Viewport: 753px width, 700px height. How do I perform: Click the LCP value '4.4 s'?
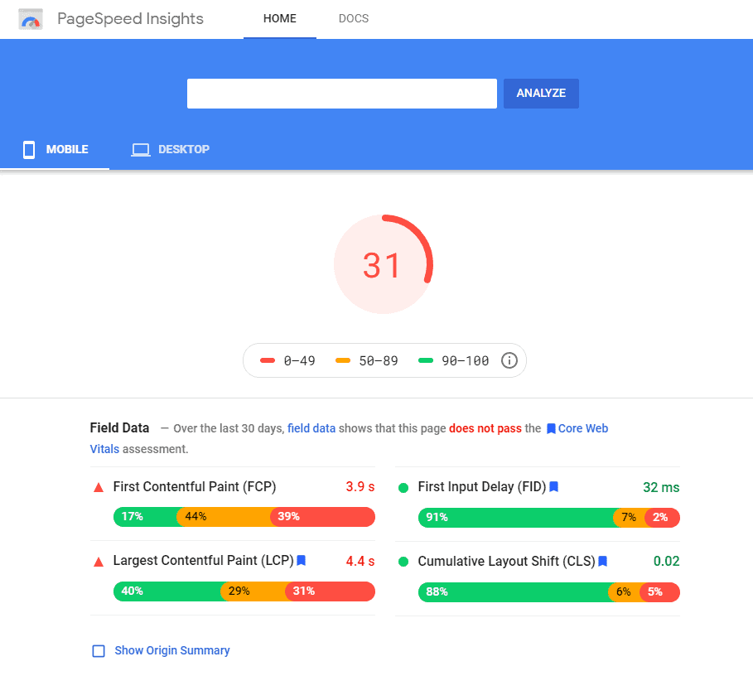coord(360,561)
